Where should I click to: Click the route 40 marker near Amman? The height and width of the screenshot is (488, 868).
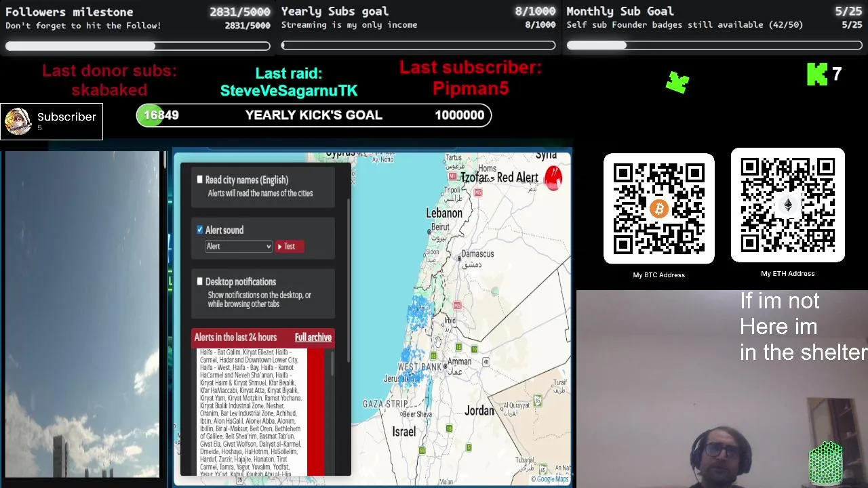click(486, 362)
